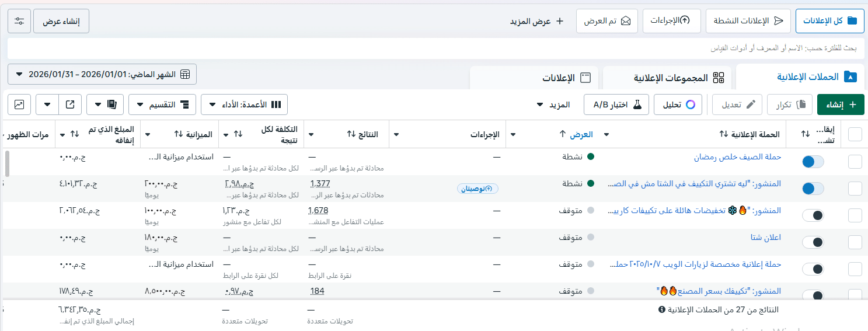Switch to الإعلانات tab

535,78
